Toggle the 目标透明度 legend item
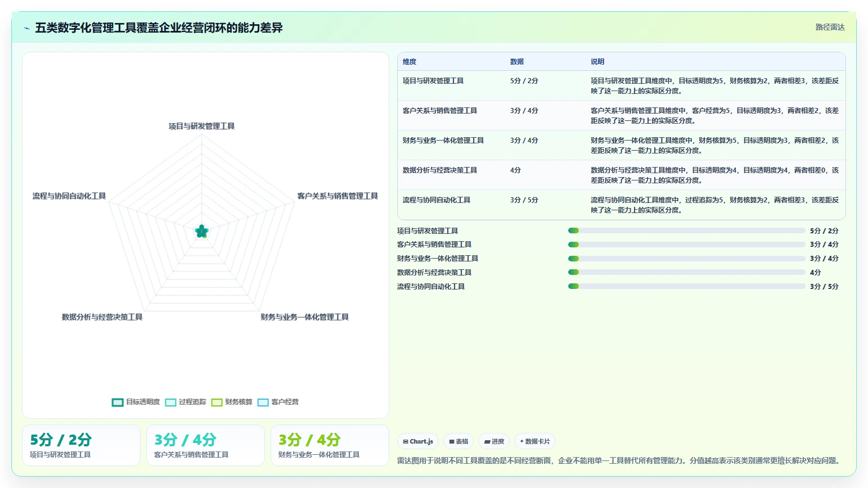The image size is (868, 488). coord(136,402)
